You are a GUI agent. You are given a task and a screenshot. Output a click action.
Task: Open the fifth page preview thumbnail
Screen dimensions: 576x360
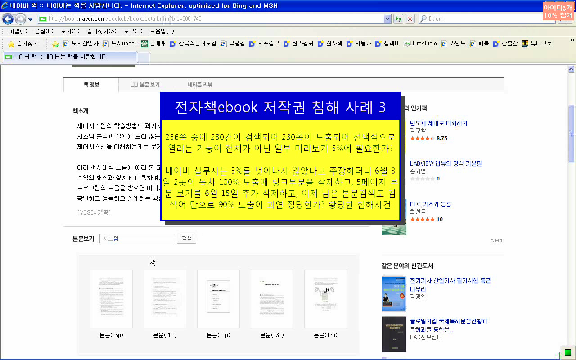pos(325,299)
